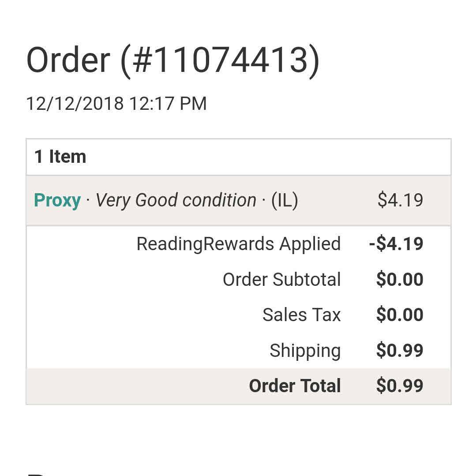Click the Sales Tax $0.00 value
476x476 pixels.
click(400, 315)
